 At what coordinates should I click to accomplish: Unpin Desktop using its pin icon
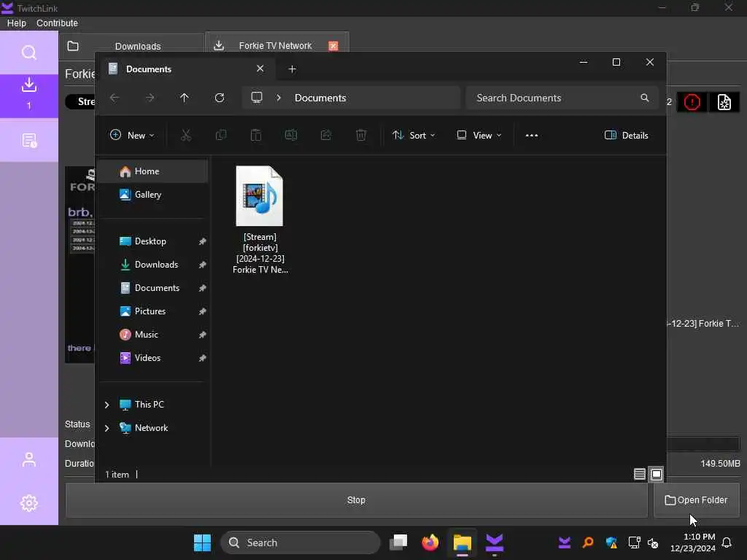tap(203, 241)
